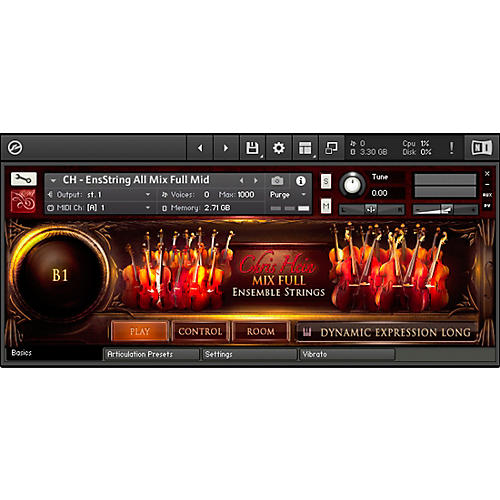Click the instrument name CH - EnsString All Mix Full Mid
The height and width of the screenshot is (500, 500).
pos(136,180)
